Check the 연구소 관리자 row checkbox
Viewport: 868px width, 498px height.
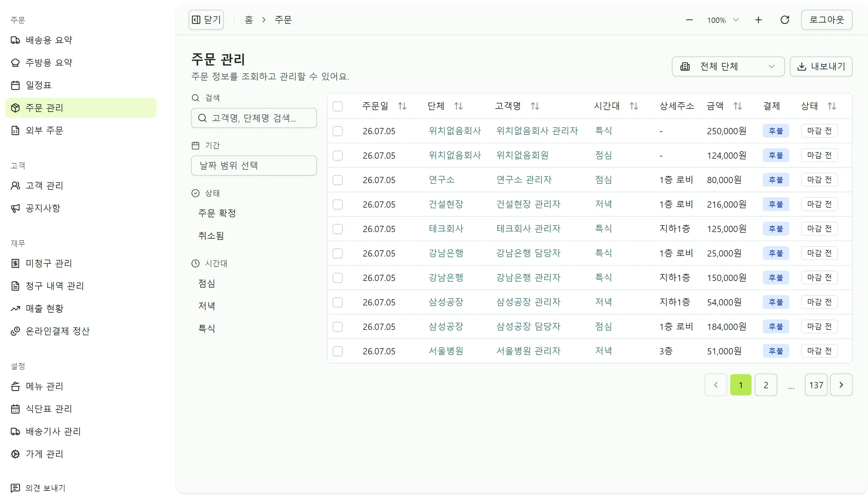[338, 180]
